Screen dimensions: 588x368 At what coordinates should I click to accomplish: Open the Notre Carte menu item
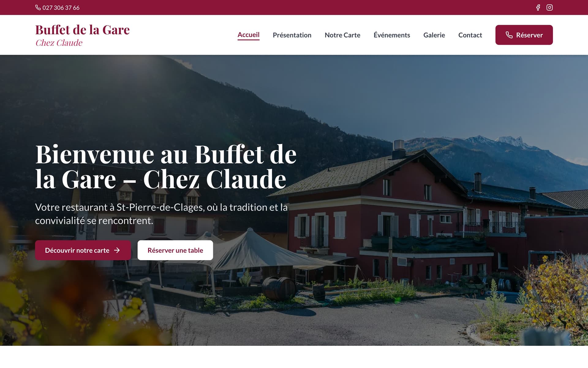click(x=342, y=35)
